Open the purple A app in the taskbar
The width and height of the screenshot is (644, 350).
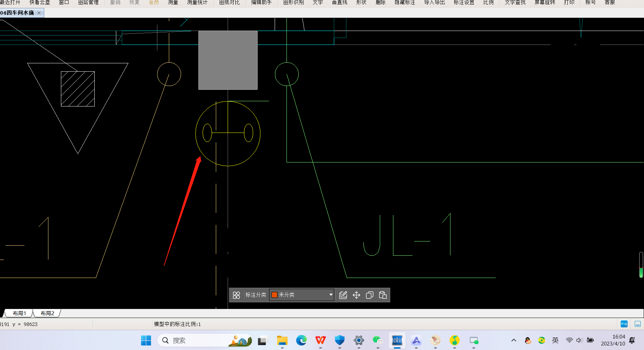pyautogui.click(x=416, y=340)
